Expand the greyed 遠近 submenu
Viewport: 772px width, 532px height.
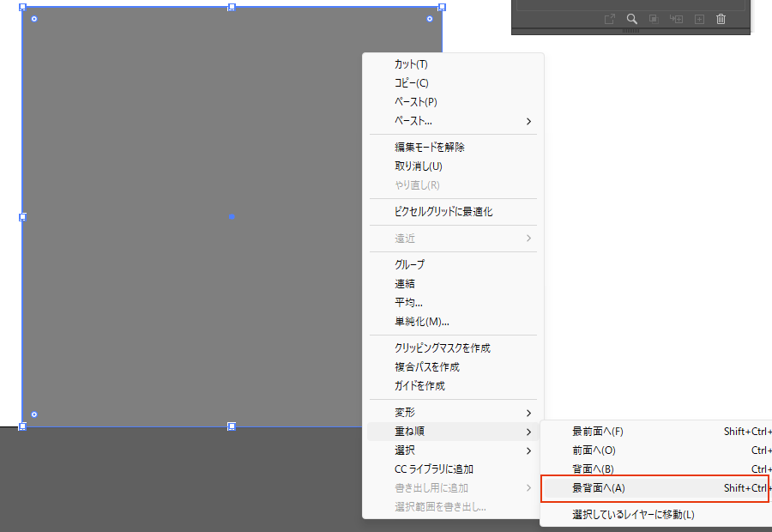(x=453, y=238)
